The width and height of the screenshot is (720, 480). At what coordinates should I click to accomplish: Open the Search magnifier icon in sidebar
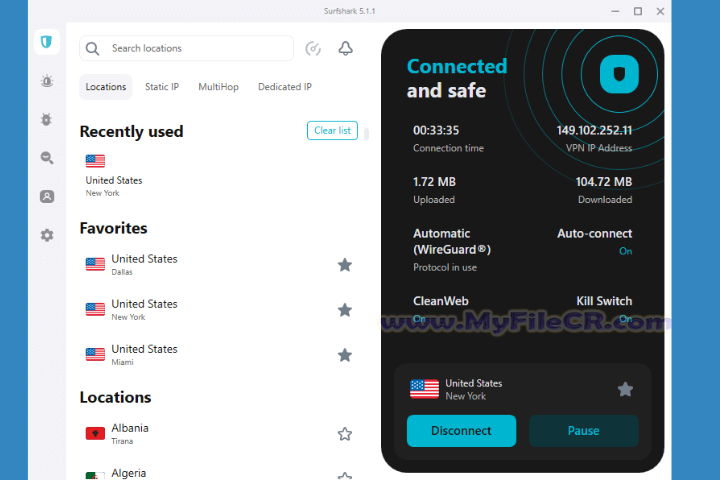[47, 158]
